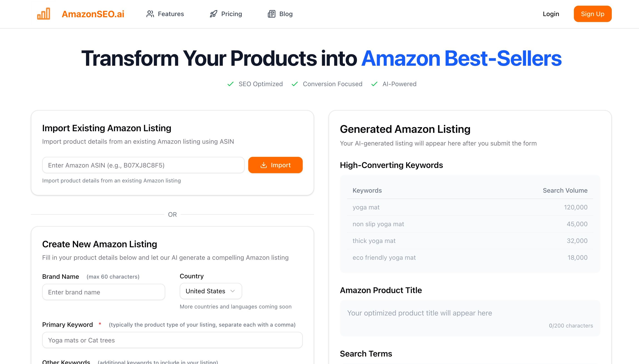
Task: Click the Conversion Focused checkmark icon
Action: tap(295, 84)
